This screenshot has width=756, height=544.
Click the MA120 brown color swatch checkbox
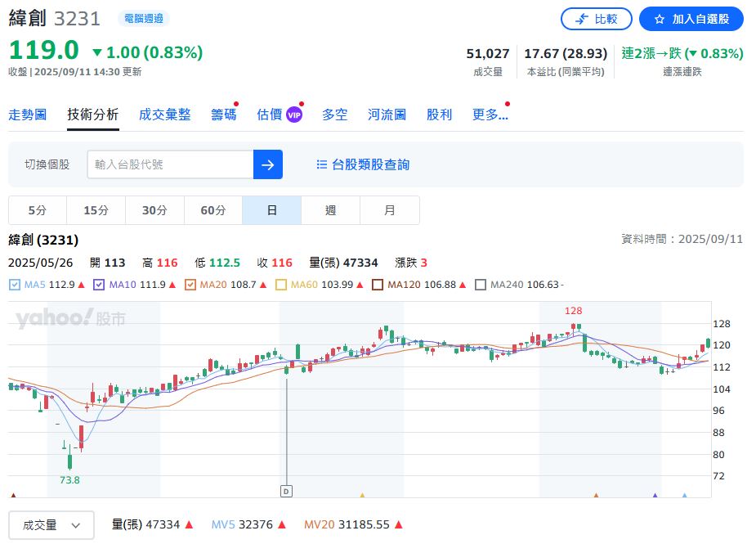tap(378, 285)
